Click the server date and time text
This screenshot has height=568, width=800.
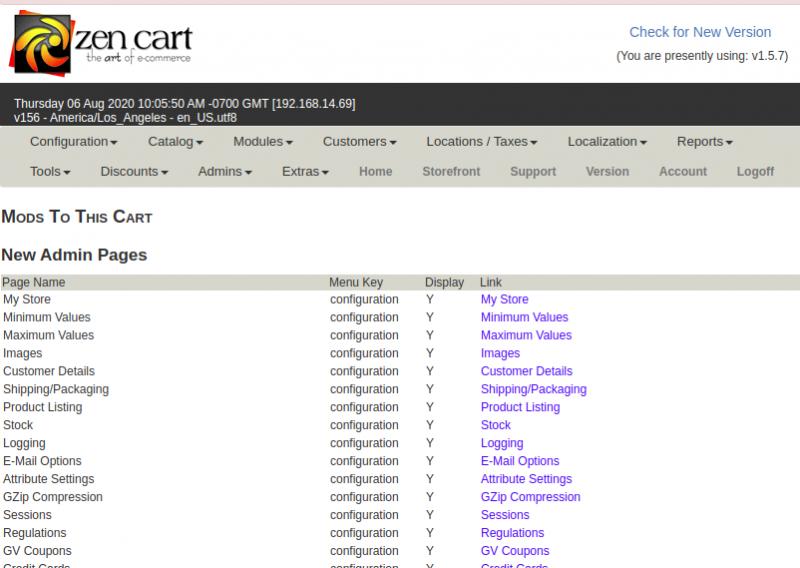pyautogui.click(x=185, y=104)
